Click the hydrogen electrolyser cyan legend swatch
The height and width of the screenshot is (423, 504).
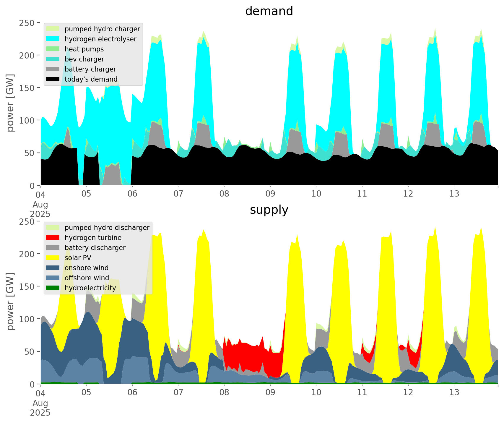click(53, 39)
